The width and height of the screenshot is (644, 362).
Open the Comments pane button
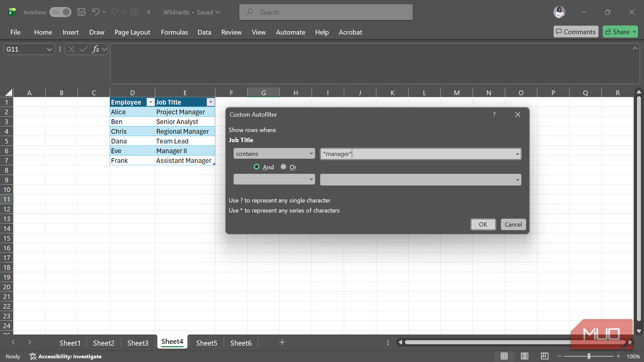point(576,32)
